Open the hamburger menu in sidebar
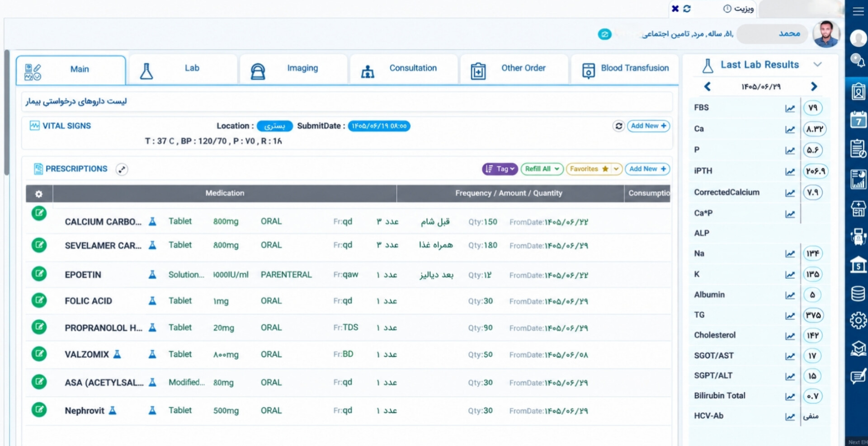The width and height of the screenshot is (868, 446). (x=858, y=11)
